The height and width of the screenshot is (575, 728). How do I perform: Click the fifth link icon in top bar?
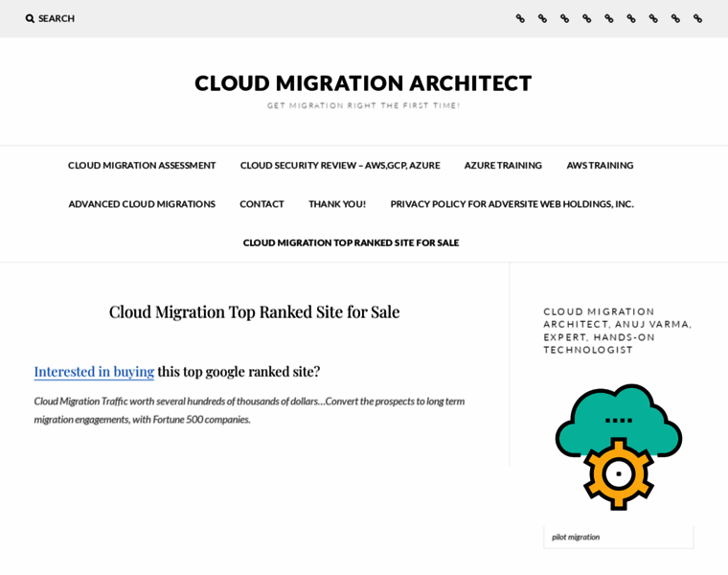coord(608,18)
